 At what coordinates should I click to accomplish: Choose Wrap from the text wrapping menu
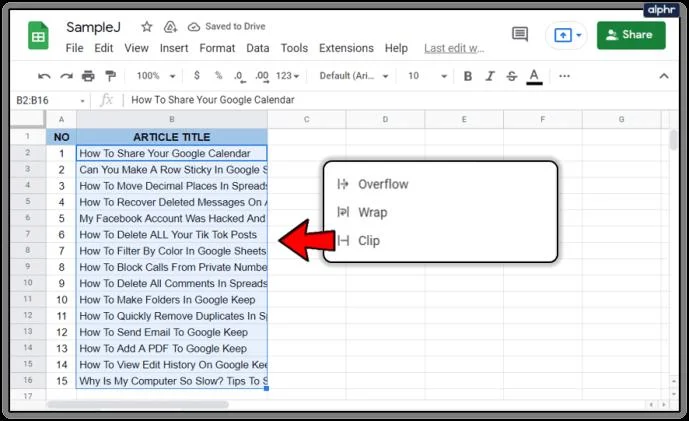372,212
